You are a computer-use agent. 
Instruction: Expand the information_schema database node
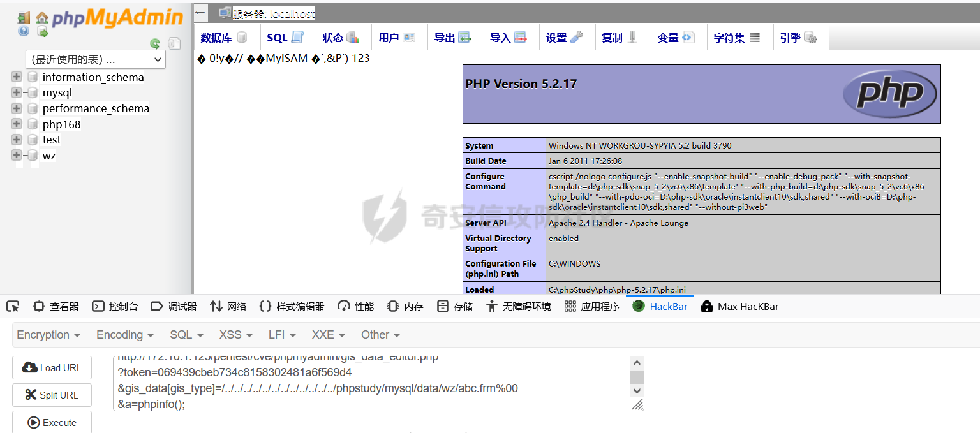[x=17, y=77]
